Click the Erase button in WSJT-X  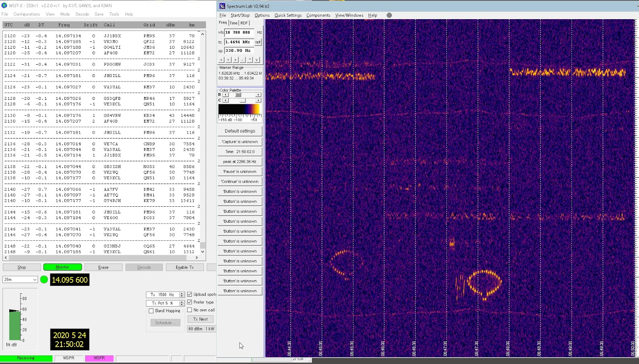point(103,267)
